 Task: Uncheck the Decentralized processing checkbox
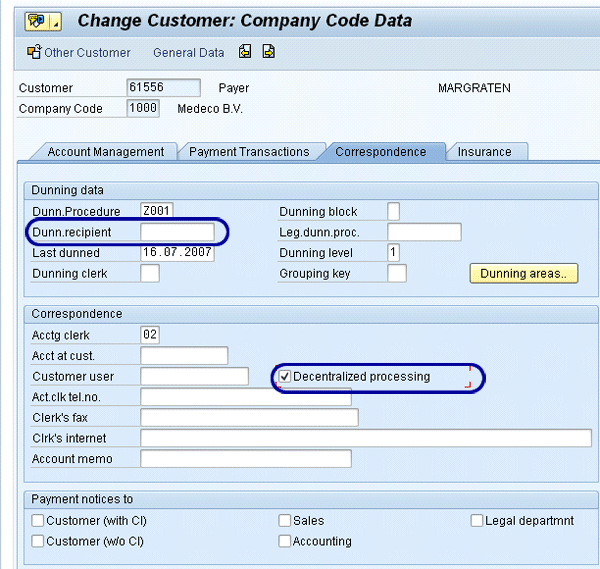[285, 377]
